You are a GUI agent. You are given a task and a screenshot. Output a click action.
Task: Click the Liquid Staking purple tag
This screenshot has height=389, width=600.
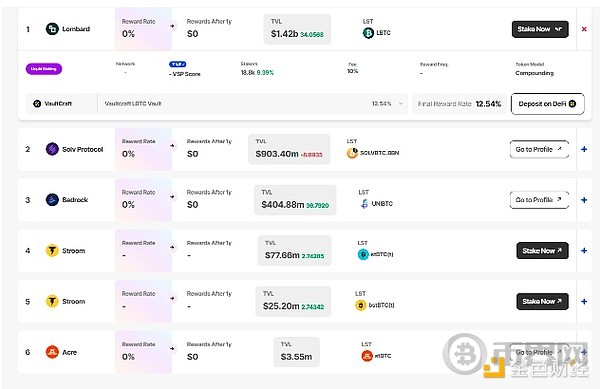(44, 69)
